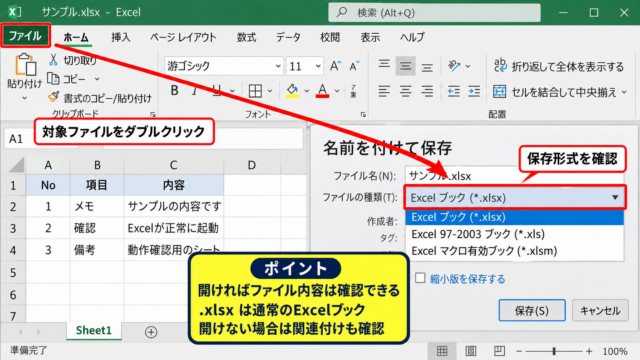640x360 pixels.
Task: Increase font size with the large A icon
Action: click(x=336, y=66)
